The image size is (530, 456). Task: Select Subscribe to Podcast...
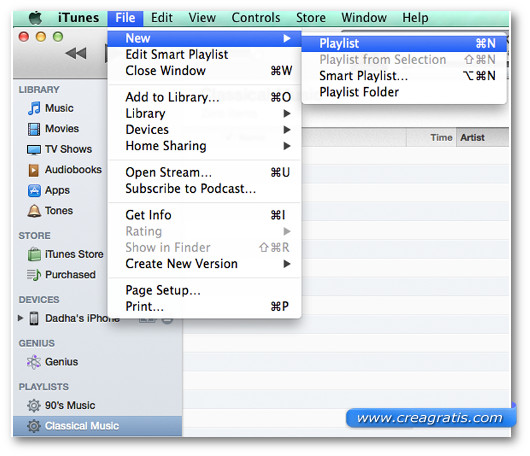tap(205, 189)
